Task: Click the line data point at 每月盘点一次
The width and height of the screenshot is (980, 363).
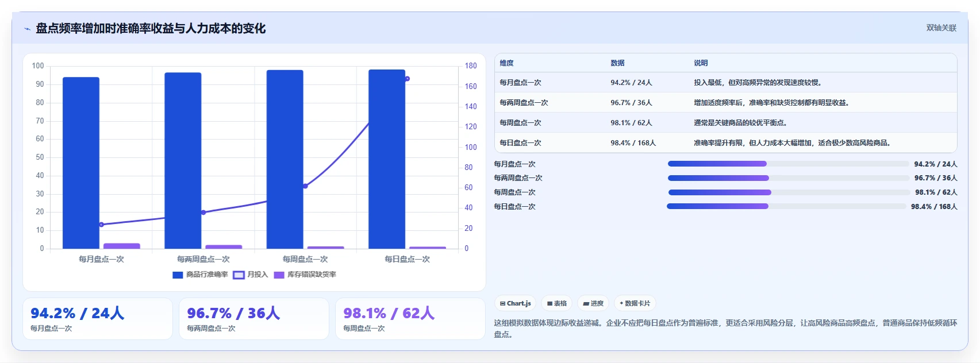Action: pyautogui.click(x=102, y=225)
